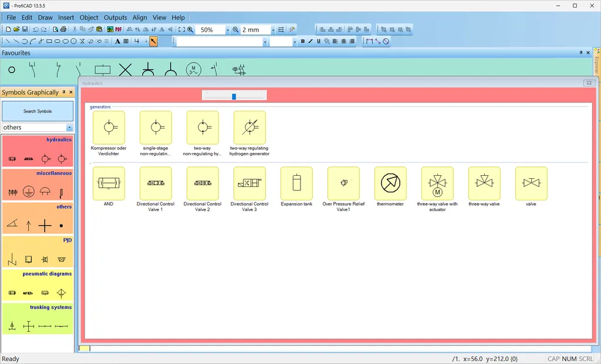This screenshot has width=601, height=364.
Task: Pin the Symbols Graphically panel
Action: click(64, 92)
